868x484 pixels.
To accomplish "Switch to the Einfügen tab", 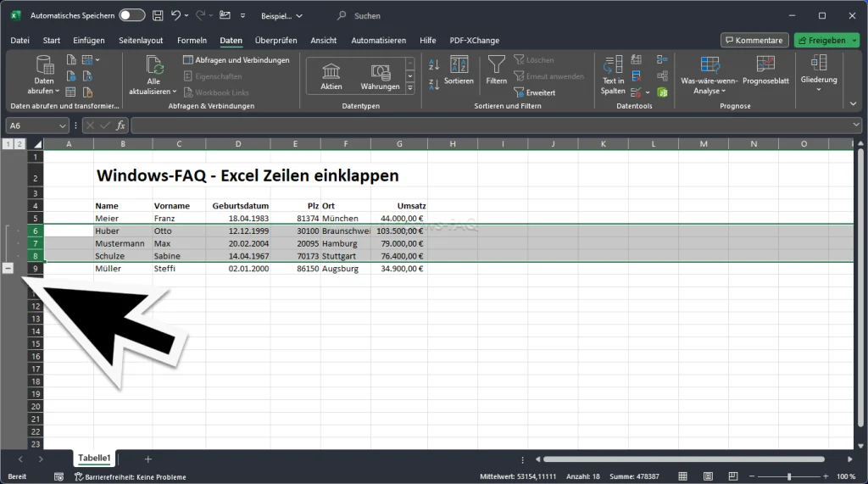I will (88, 41).
